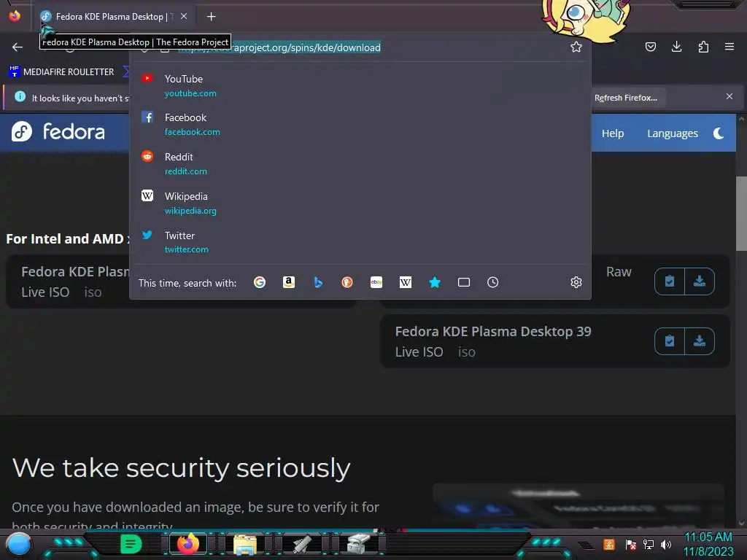Screen dimensions: 747x560
Task: Open search settings gear icon
Action: point(576,282)
